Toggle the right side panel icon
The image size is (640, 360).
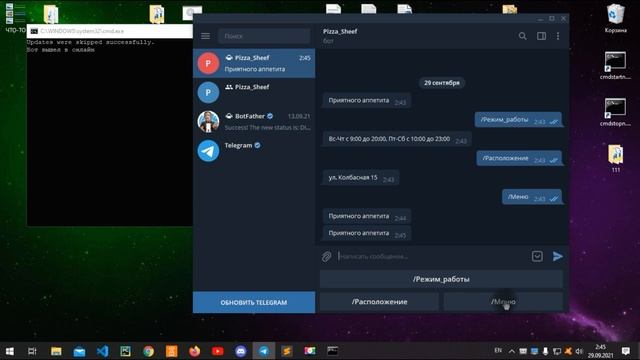pos(541,36)
